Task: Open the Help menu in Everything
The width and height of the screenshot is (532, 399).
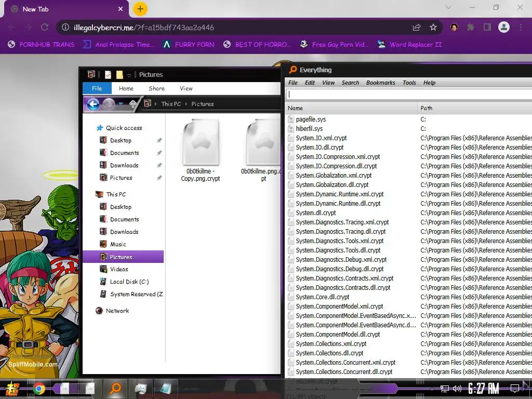Action: click(429, 83)
